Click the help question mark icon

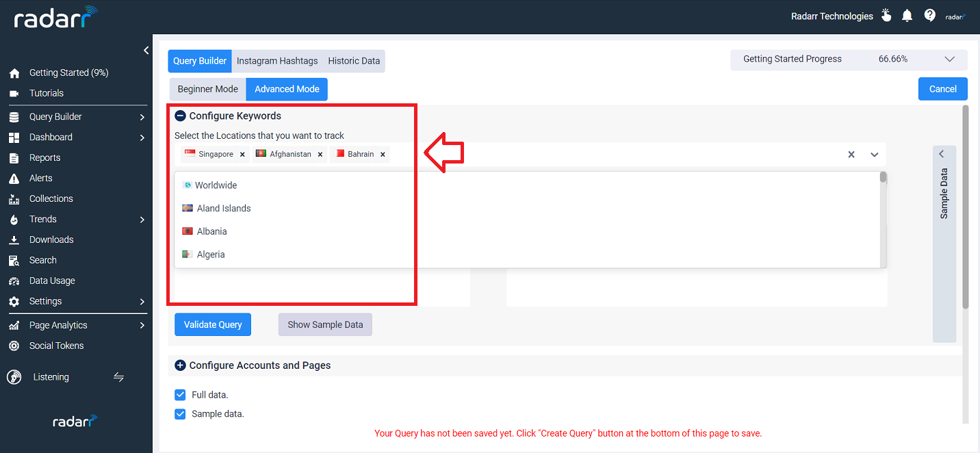pyautogui.click(x=929, y=15)
